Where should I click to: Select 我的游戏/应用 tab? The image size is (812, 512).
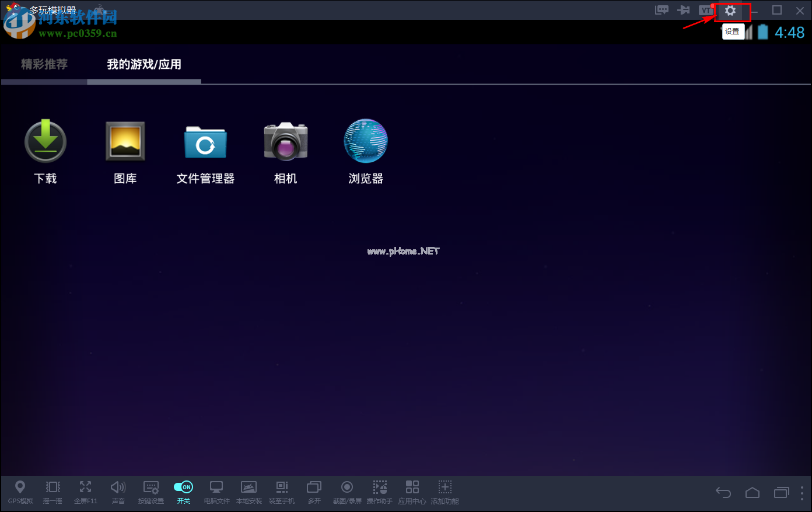pyautogui.click(x=144, y=64)
